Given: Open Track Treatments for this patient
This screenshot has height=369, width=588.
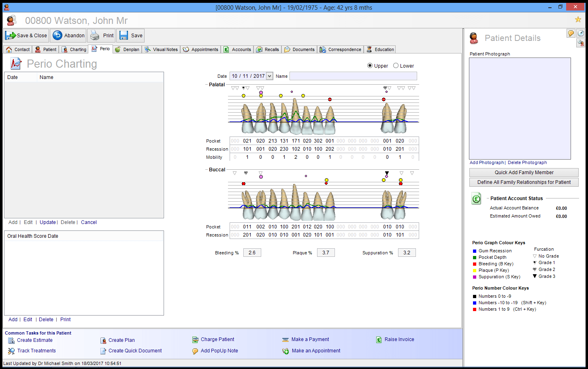Looking at the screenshot, I should [x=11, y=351].
